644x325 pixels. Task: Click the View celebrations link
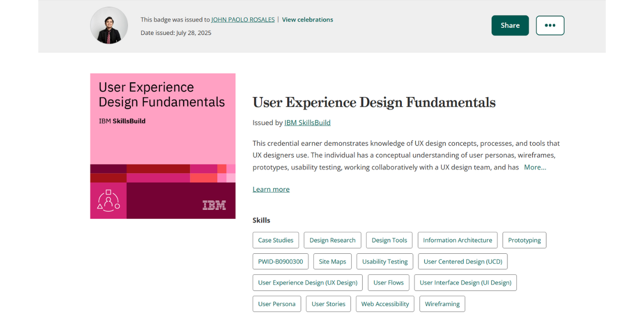tap(307, 19)
